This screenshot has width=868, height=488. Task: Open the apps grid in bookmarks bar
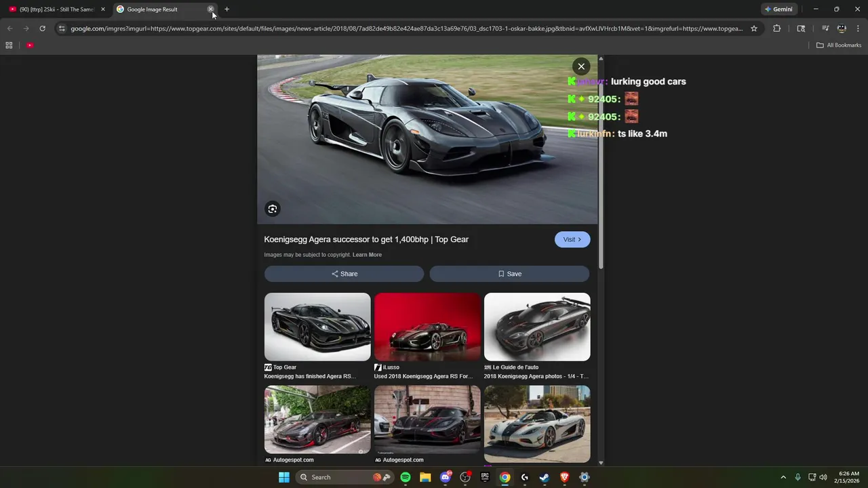point(9,45)
